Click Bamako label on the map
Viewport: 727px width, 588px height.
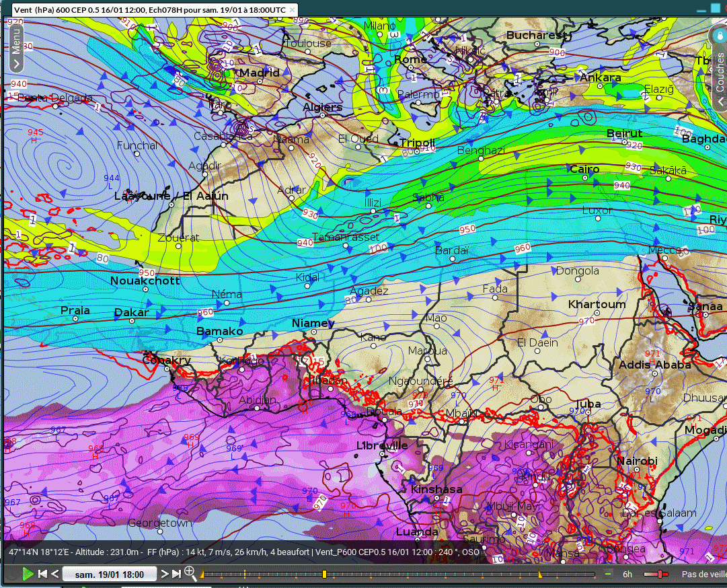(220, 331)
